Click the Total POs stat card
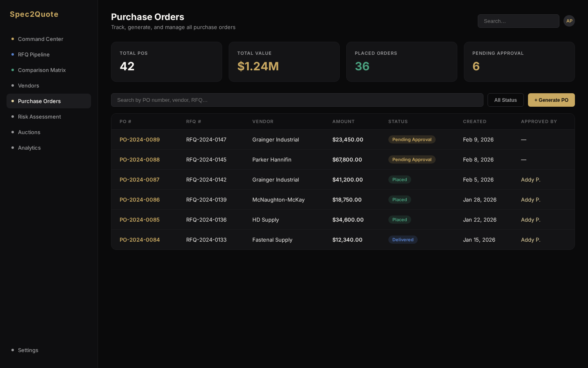 (167, 62)
